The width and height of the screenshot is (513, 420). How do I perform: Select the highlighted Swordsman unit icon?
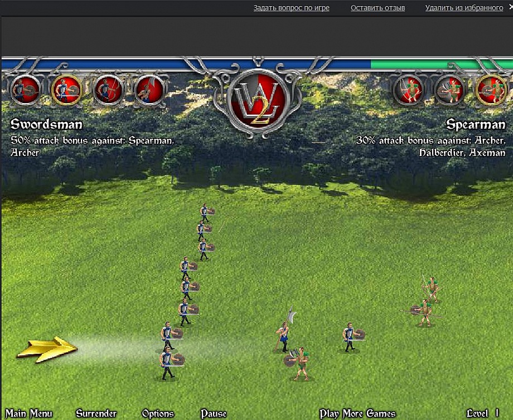point(67,90)
